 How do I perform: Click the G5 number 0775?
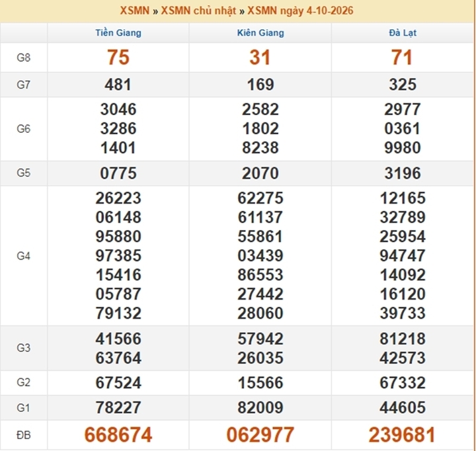coord(118,173)
